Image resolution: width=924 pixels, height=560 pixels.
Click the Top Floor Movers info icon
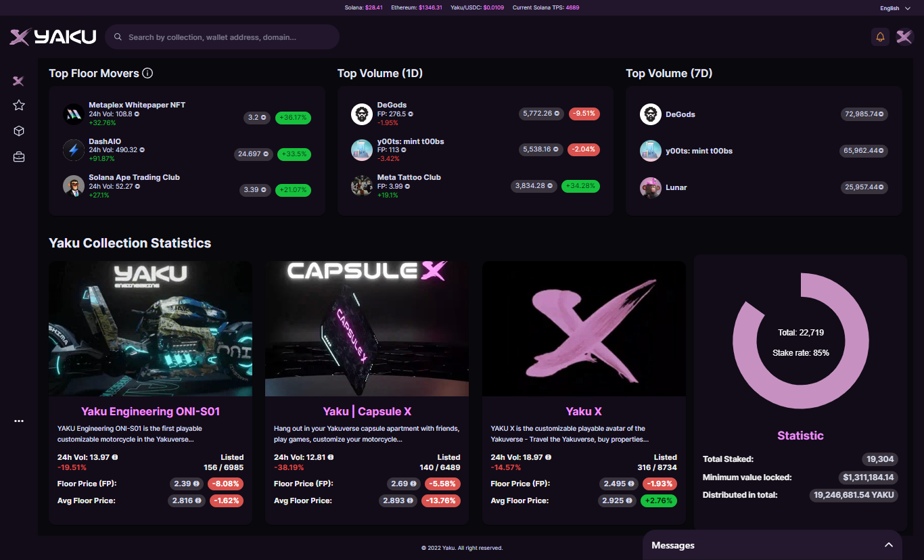coord(147,73)
